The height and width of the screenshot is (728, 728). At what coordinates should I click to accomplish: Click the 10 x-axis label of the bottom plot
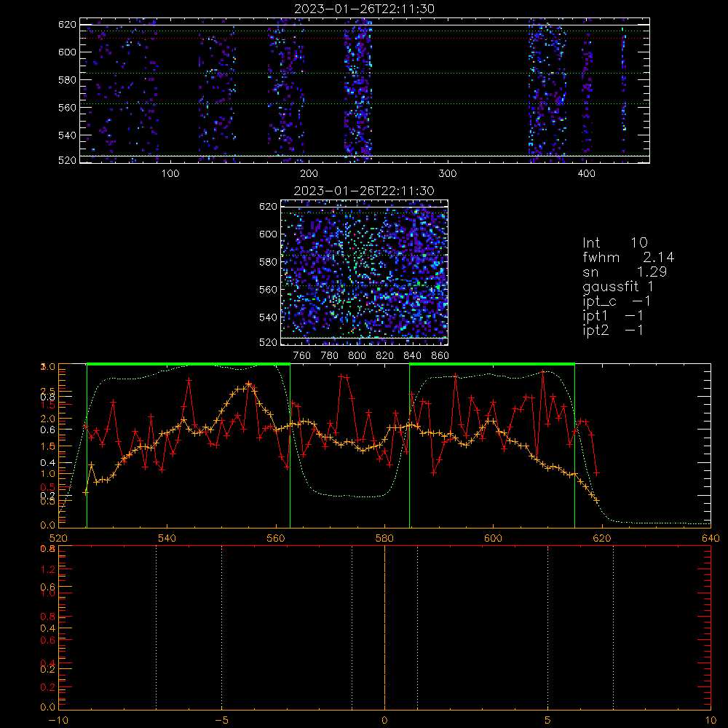711,720
